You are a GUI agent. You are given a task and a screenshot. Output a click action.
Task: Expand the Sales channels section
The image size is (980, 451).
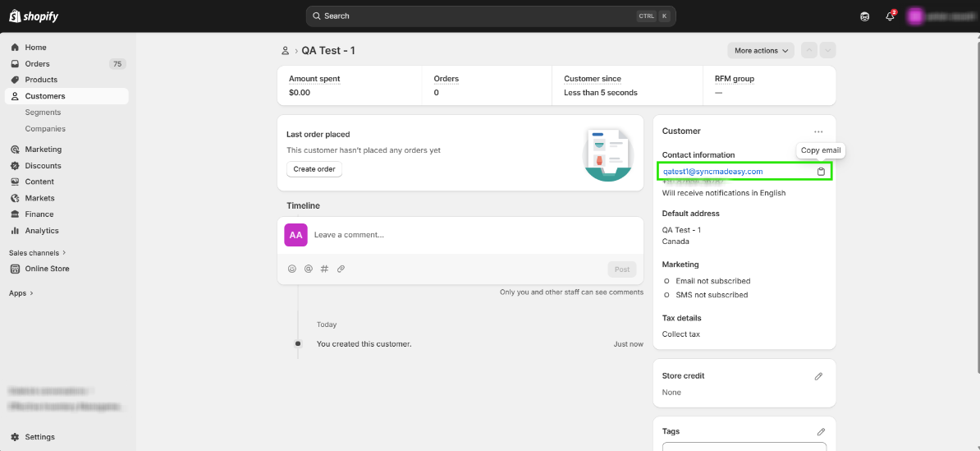(38, 253)
